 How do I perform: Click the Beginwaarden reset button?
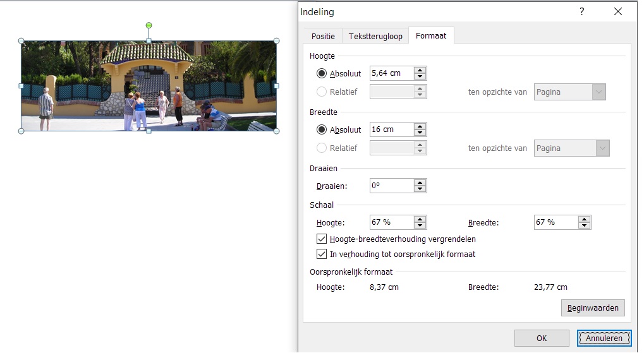tap(592, 308)
